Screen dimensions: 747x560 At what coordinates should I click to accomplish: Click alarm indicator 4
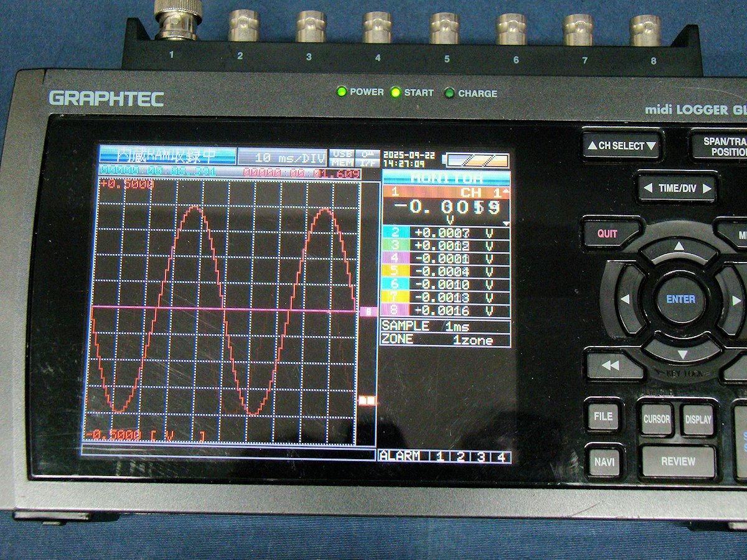coord(501,457)
